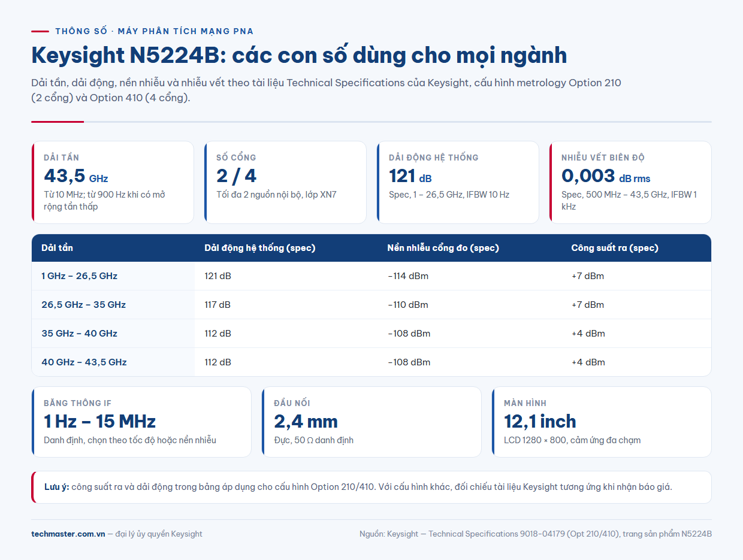743x560 pixels.
Task: Click the '43,5 GHz' frequency range value
Action: [75, 176]
